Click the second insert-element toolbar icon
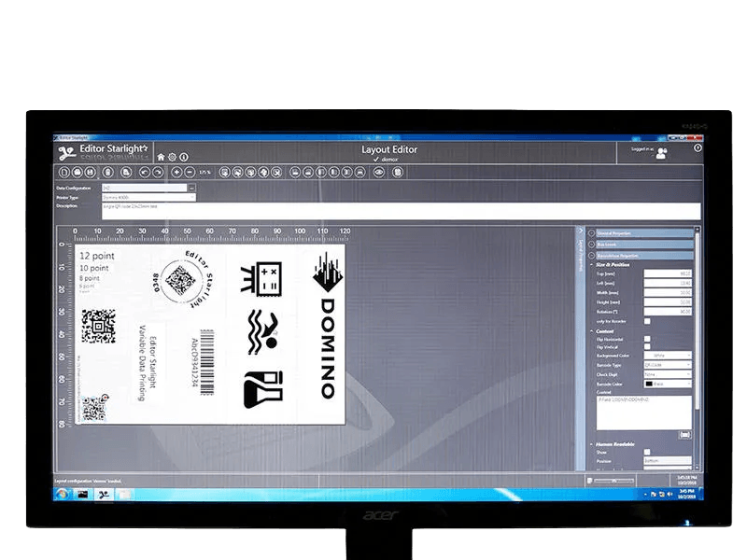The height and width of the screenshot is (560, 747). click(238, 173)
